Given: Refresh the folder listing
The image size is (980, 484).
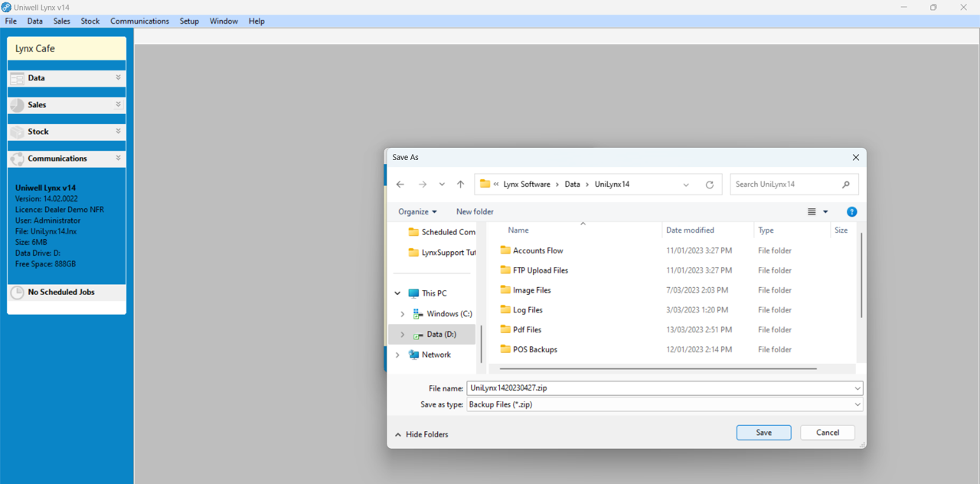Looking at the screenshot, I should click(710, 185).
